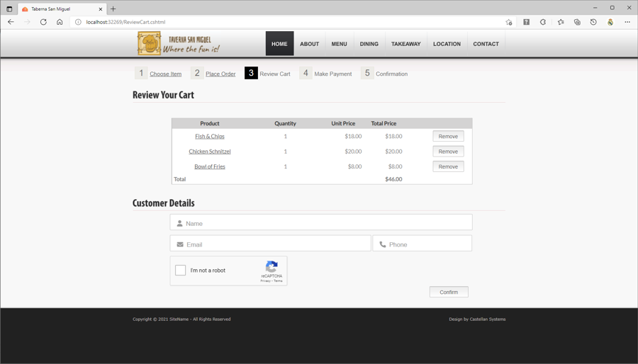Viewport: 638px width, 364px height.
Task: Click the Copyright 2021 SiteName footer text
Action: coord(181,319)
